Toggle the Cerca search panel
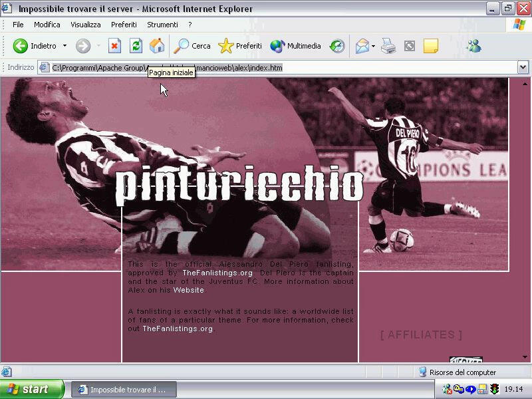This screenshot has height=399, width=532. coord(192,46)
